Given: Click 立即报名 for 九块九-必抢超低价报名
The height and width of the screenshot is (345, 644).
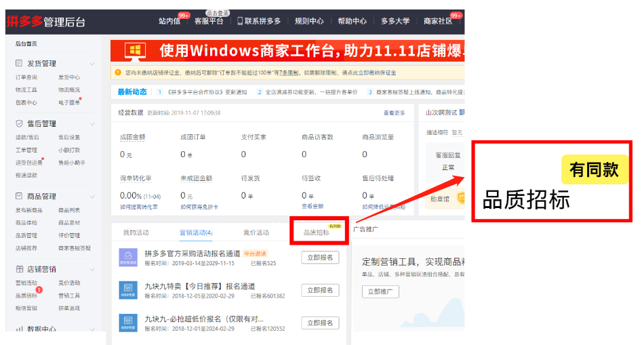Looking at the screenshot, I should click(x=320, y=323).
